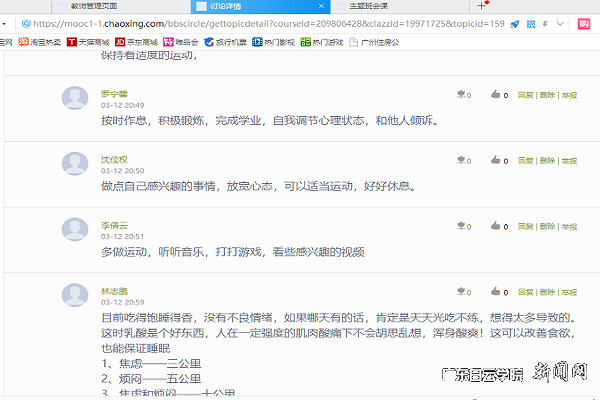
Task: Click 回复 on the 20:49 comment
Action: 525,95
